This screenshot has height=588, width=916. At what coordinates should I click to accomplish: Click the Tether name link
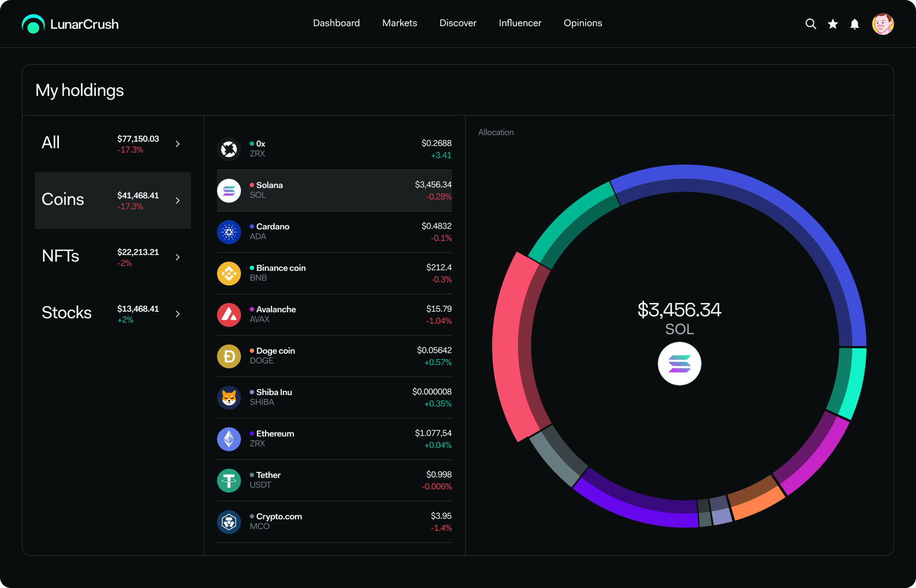coord(268,475)
